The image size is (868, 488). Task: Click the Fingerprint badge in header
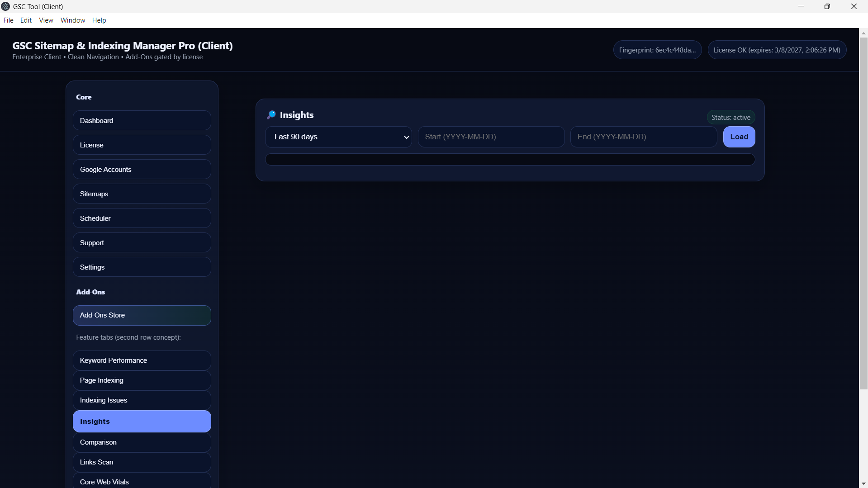pos(657,50)
